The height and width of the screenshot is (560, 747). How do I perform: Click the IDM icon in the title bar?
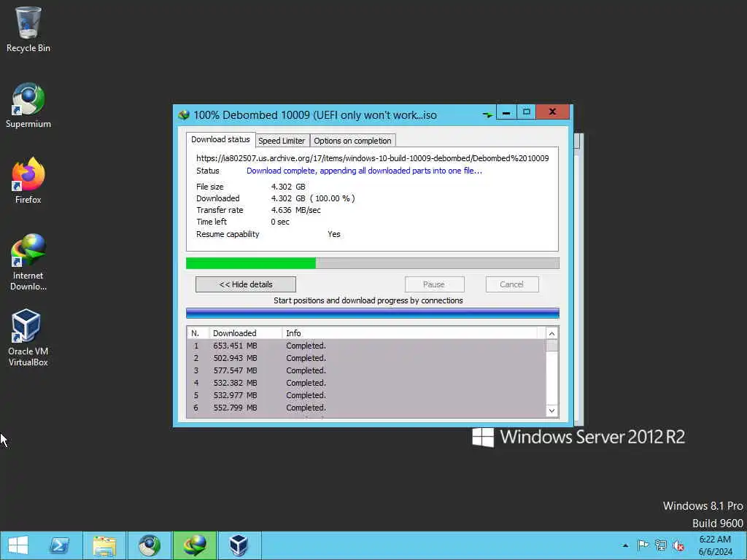[x=184, y=114]
